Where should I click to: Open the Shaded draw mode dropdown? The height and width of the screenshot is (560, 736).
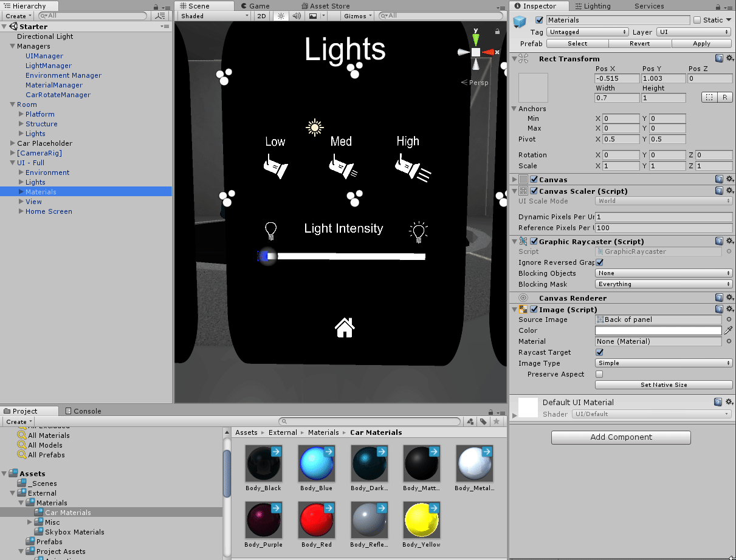click(213, 16)
